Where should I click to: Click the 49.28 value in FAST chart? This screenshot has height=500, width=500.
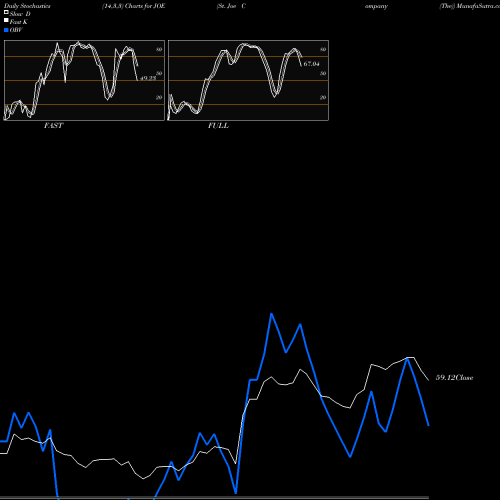tap(148, 78)
